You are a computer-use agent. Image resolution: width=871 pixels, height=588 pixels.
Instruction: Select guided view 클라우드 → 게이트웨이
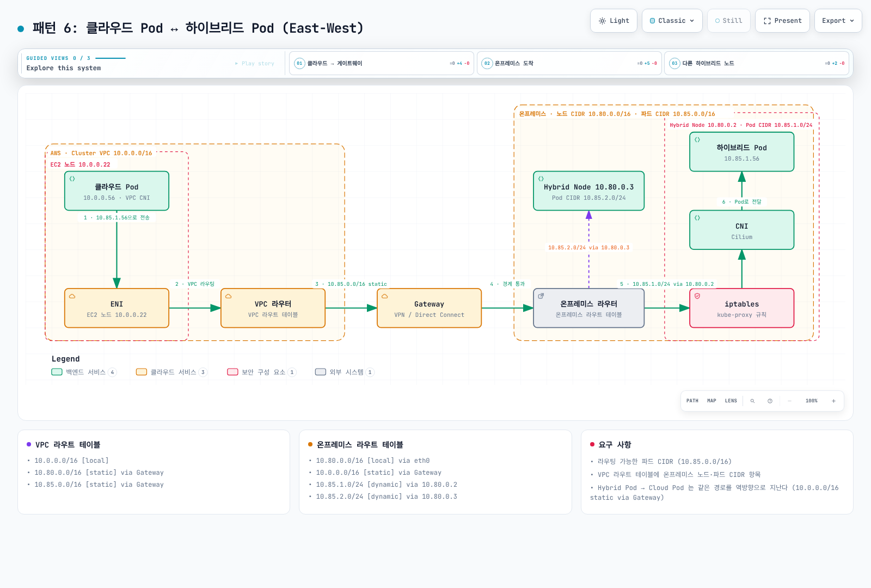tap(382, 63)
